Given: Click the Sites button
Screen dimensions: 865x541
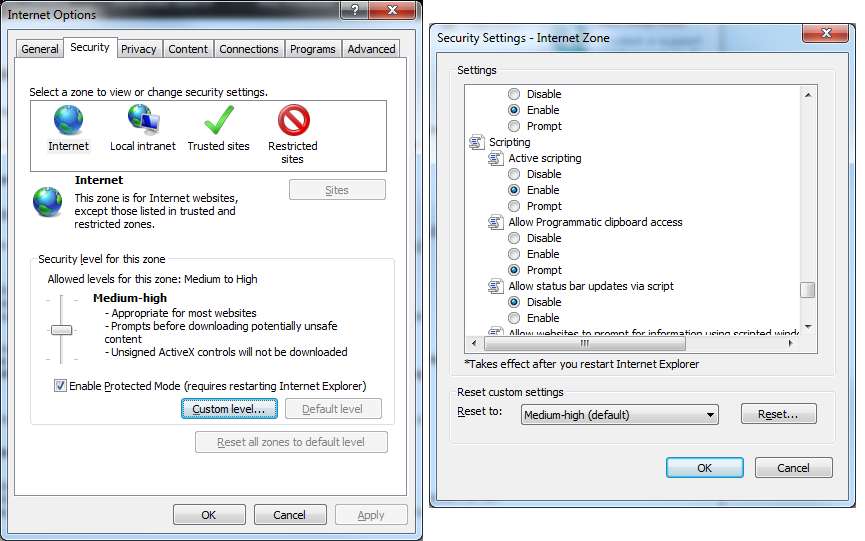Looking at the screenshot, I should (x=337, y=190).
